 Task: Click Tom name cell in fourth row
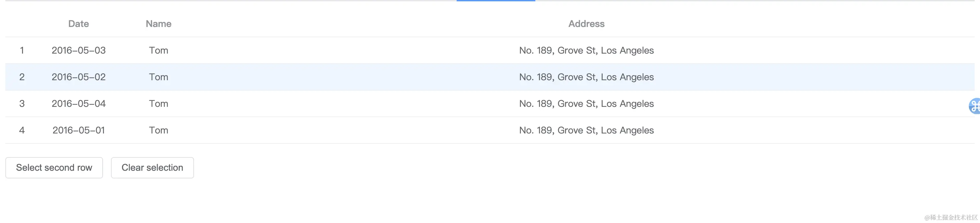158,130
